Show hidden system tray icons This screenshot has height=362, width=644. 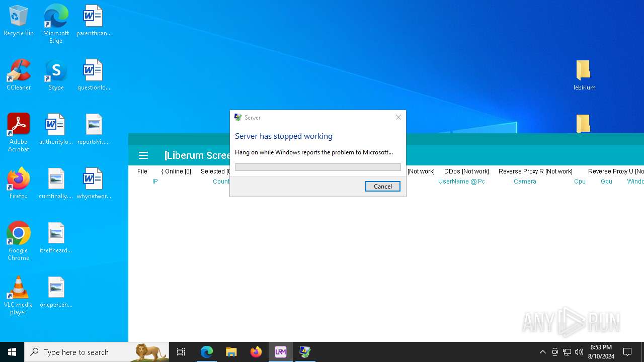click(x=543, y=352)
